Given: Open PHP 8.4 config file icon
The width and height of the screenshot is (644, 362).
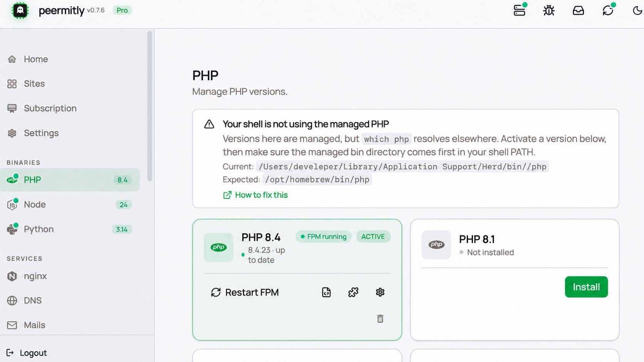Looking at the screenshot, I should 326,292.
